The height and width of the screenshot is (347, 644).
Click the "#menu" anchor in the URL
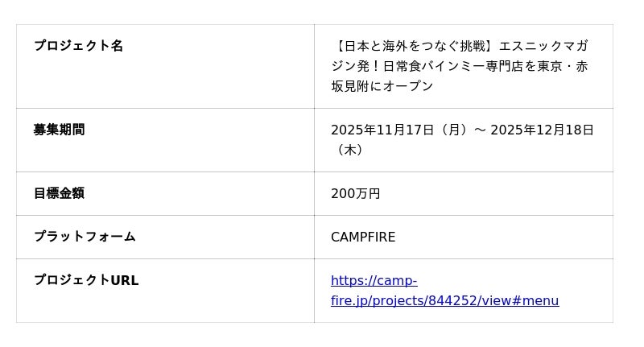pos(535,300)
